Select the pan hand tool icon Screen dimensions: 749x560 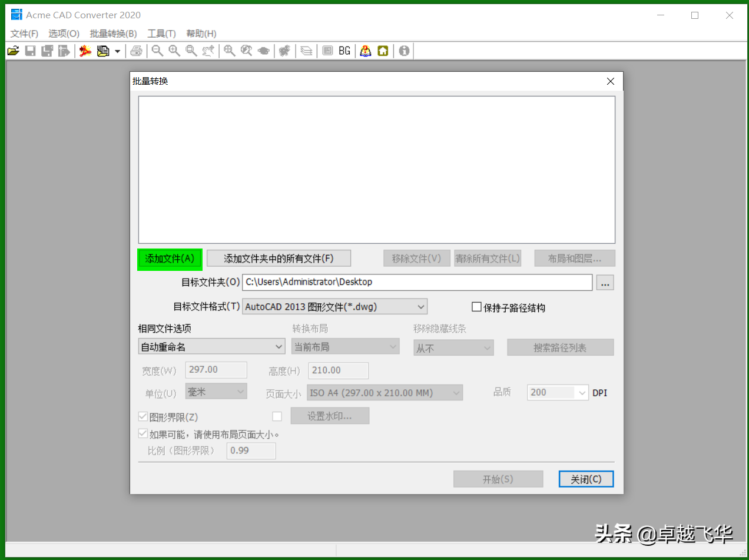tap(208, 51)
